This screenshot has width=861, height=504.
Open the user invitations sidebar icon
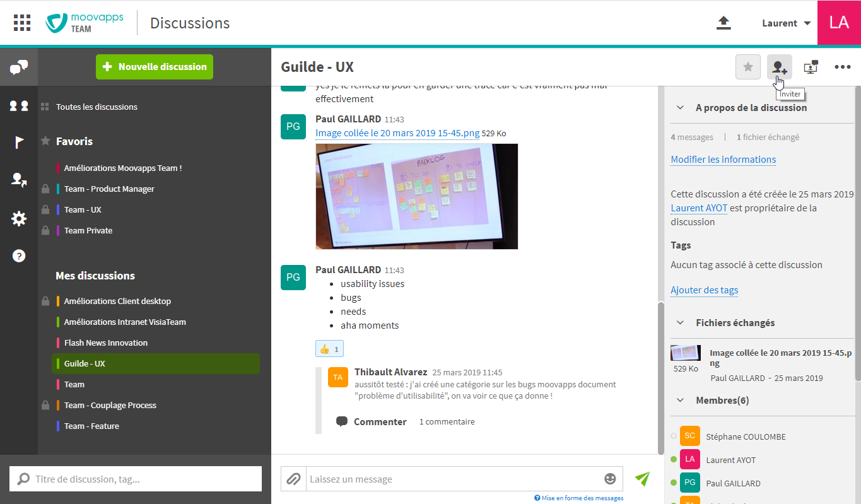coord(19,180)
